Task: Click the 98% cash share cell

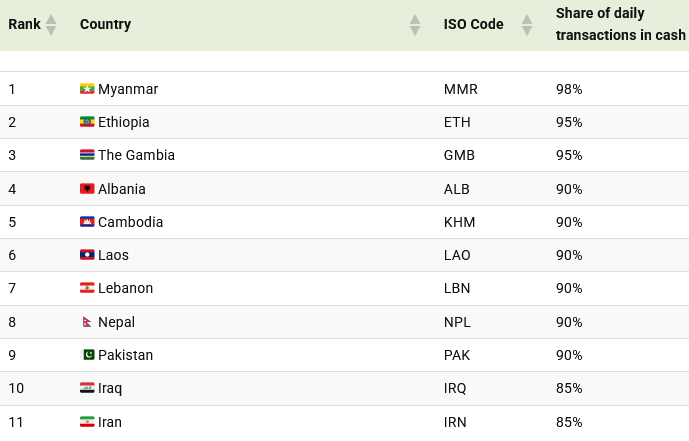Action: pos(569,89)
